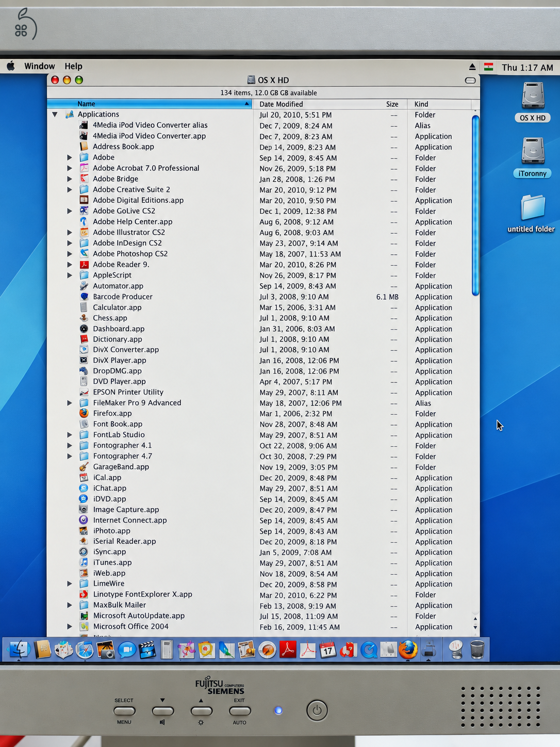Launch Safari compass icon in Dock
The width and height of the screenshot is (560, 747).
tap(85, 650)
